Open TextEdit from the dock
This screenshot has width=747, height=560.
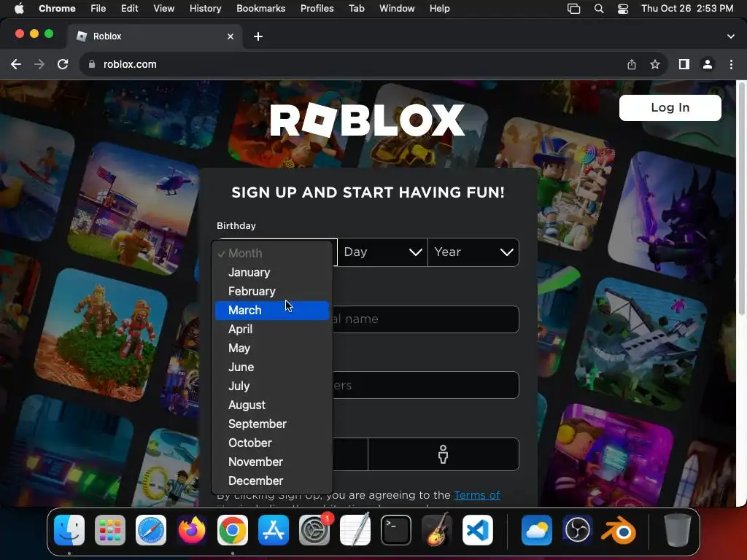pyautogui.click(x=355, y=530)
